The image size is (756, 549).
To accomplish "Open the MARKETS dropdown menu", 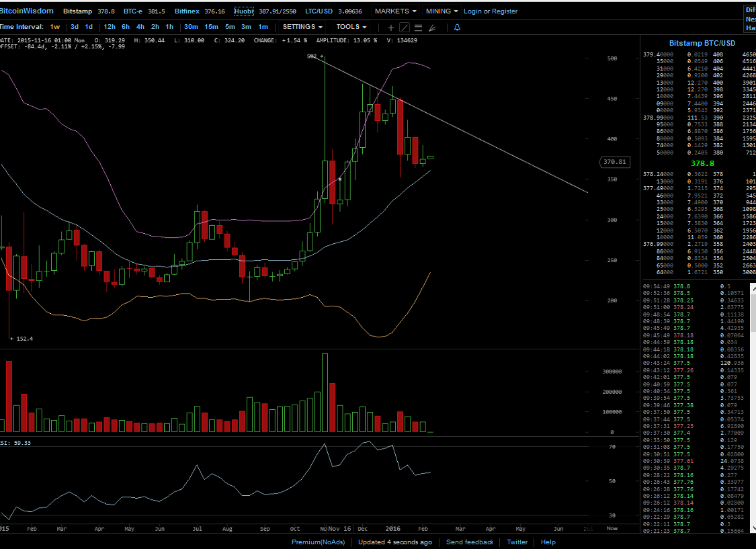I will click(x=395, y=11).
